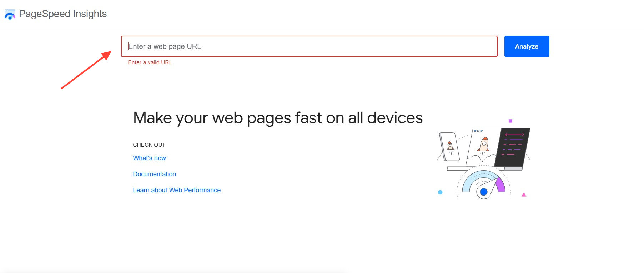The height and width of the screenshot is (273, 644).
Task: Click the PageSpeed Insights title text
Action: (63, 14)
